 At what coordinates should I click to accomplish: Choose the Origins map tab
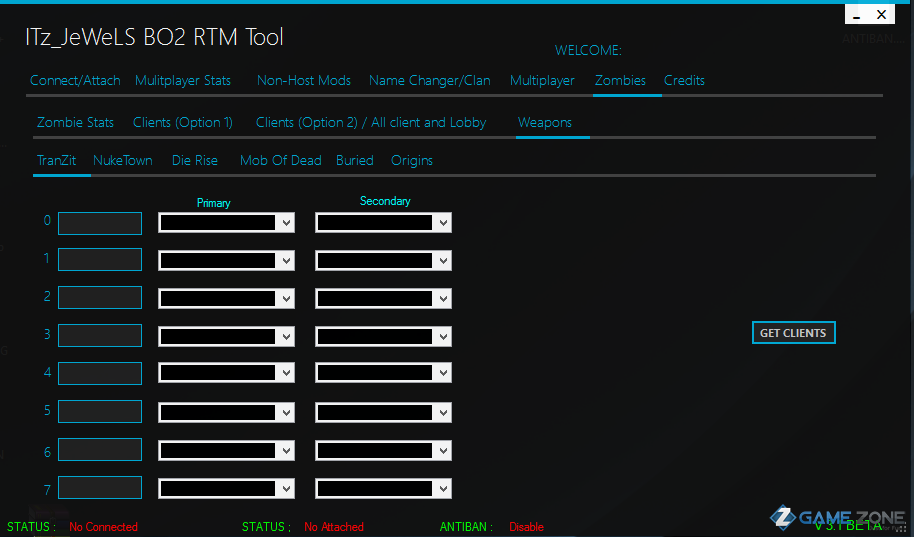click(x=412, y=160)
